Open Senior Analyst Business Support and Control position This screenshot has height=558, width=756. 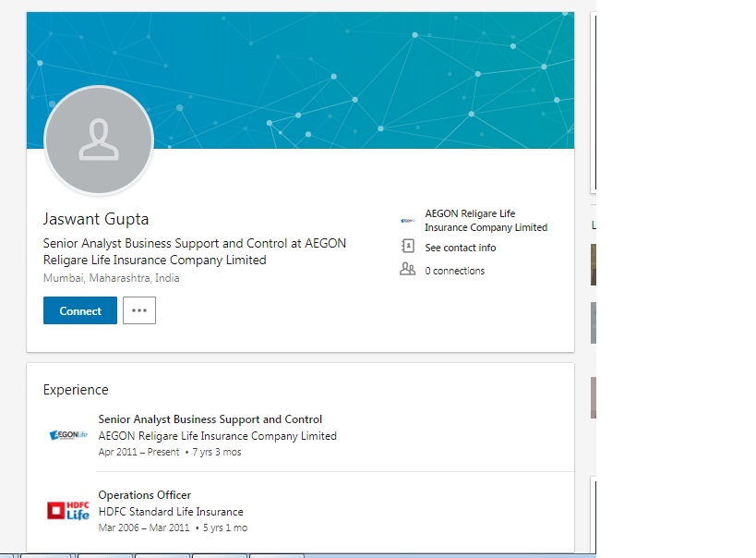click(x=210, y=419)
